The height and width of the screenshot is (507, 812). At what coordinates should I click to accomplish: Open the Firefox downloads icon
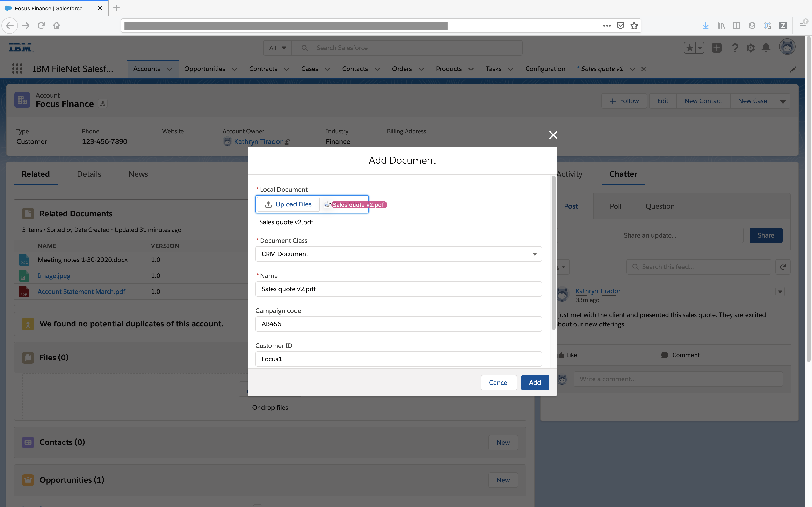[x=706, y=26]
